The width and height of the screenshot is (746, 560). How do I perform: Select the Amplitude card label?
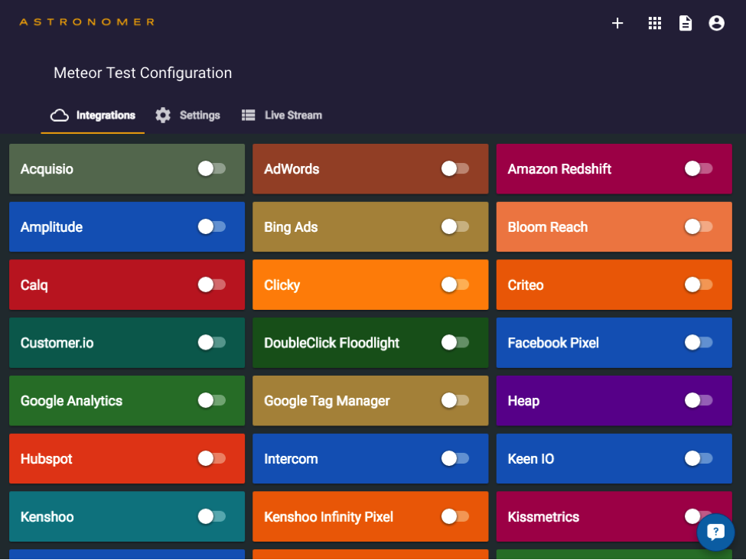(51, 227)
